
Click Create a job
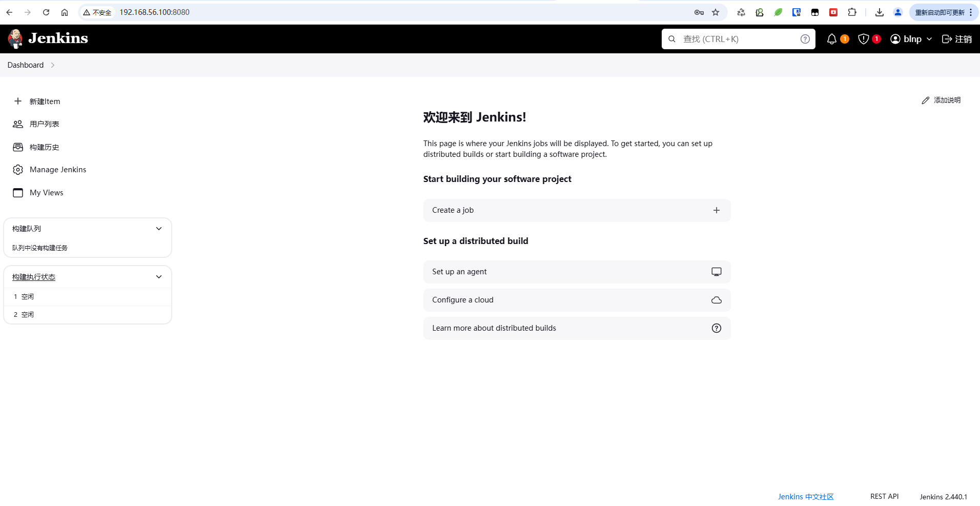(x=577, y=210)
